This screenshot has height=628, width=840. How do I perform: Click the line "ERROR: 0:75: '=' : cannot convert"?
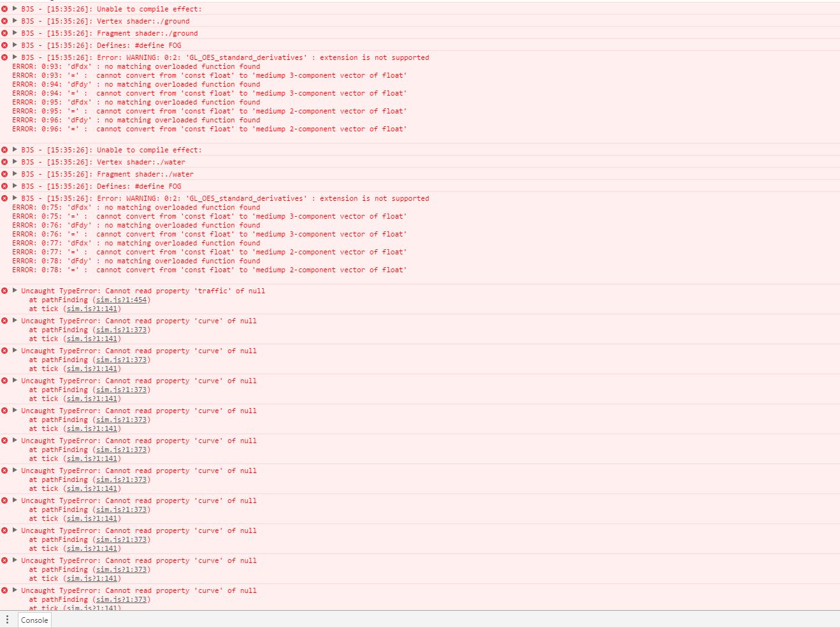(x=209, y=216)
